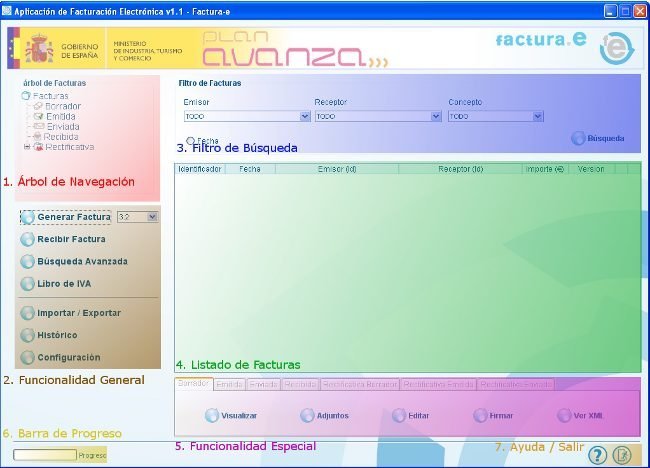Enable the Fecha radio button filter

(191, 141)
